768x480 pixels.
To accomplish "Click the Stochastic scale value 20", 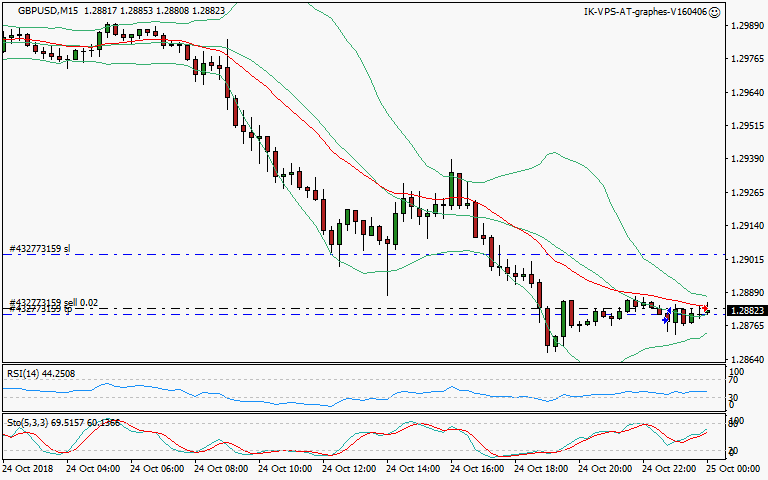I will point(733,451).
